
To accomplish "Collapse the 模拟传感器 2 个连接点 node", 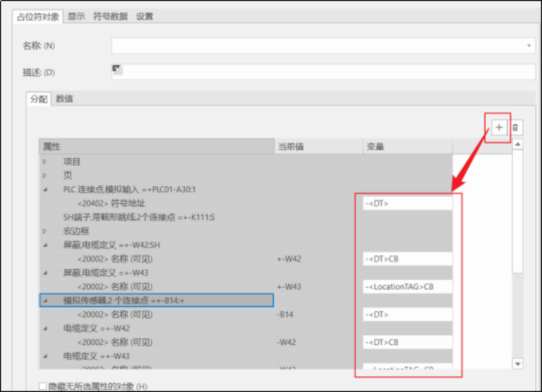I will tap(45, 301).
